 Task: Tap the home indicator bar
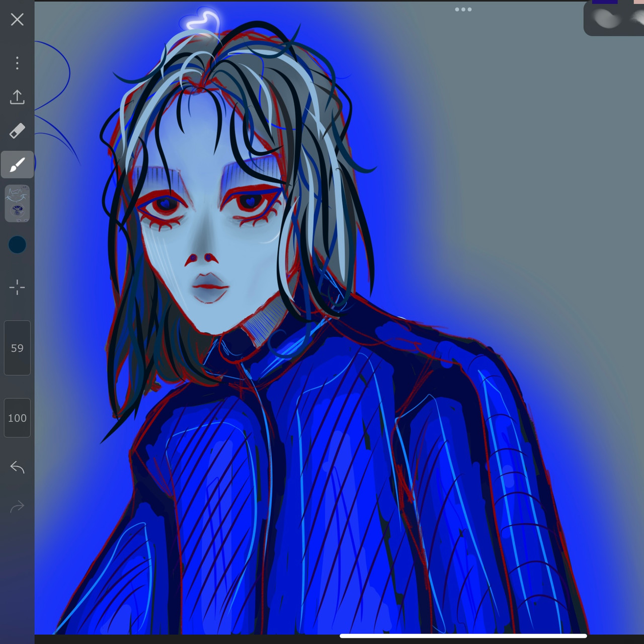pos(463,636)
